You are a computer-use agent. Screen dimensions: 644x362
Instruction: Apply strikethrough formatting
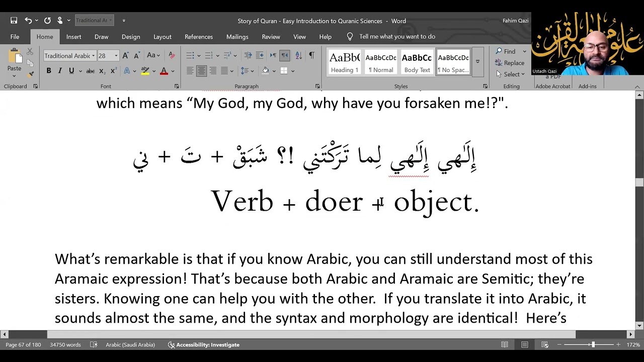pos(90,71)
